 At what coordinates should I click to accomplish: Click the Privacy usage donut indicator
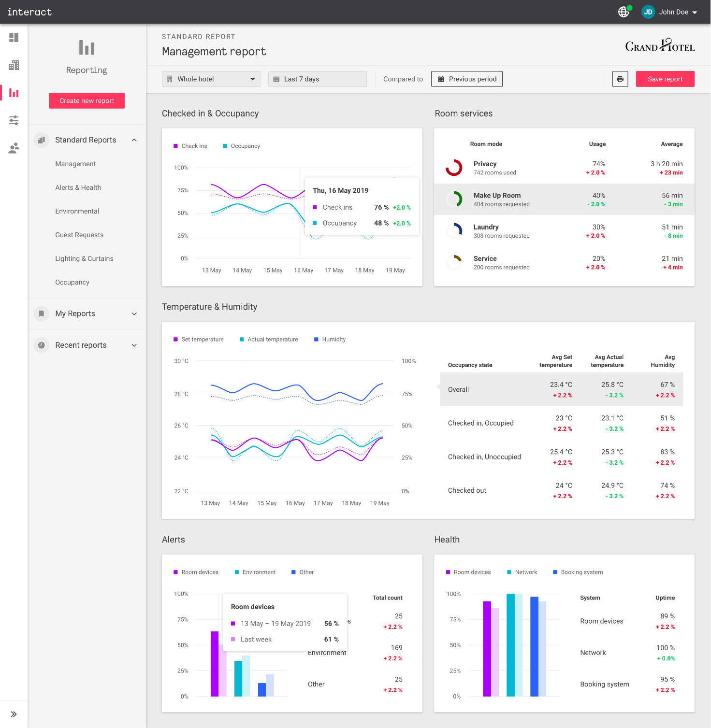tap(454, 168)
